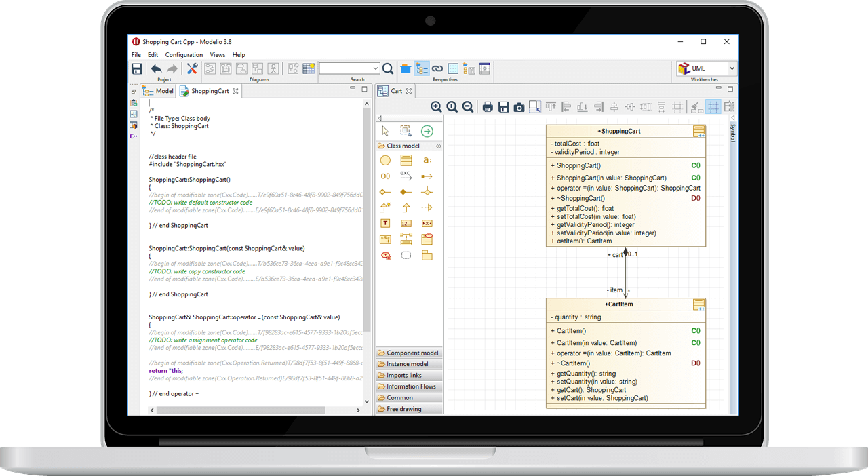
Task: Click 'return *this;' code line
Action: [166, 371]
